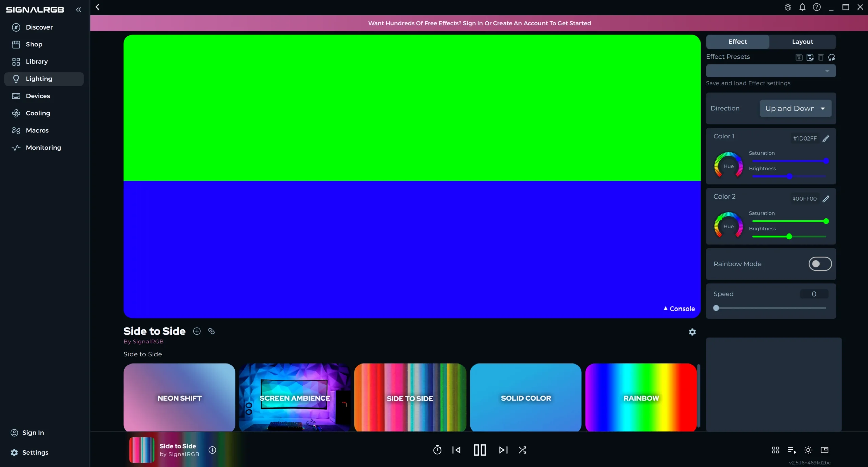Screen dimensions: 868x467
Task: Skip to the next effect
Action: click(503, 450)
